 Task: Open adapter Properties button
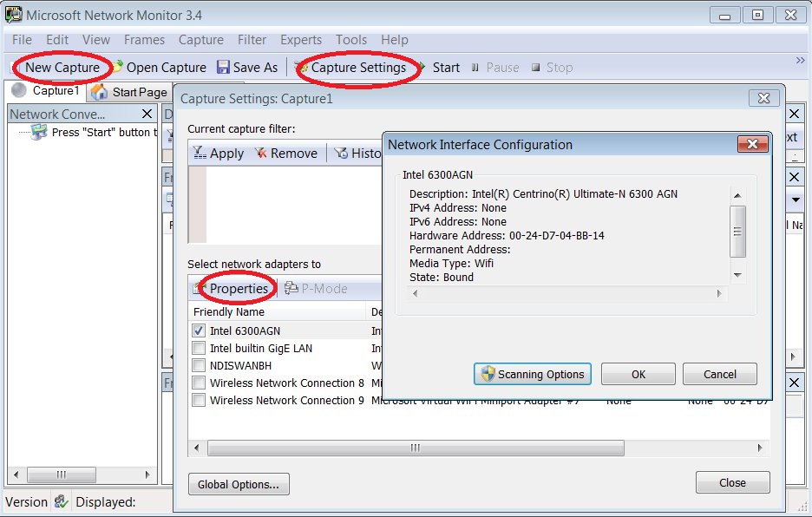pos(232,289)
